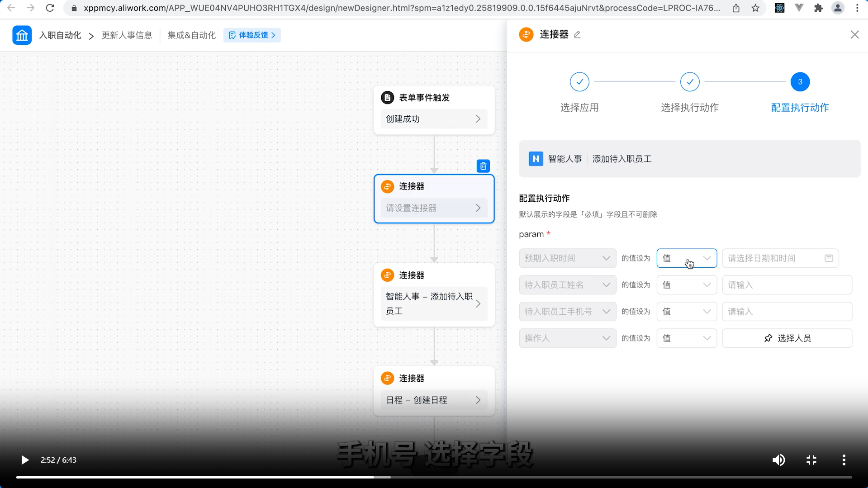Image resolution: width=868 pixels, height=488 pixels.
Task: Seek on the video progress bar
Action: point(434,477)
